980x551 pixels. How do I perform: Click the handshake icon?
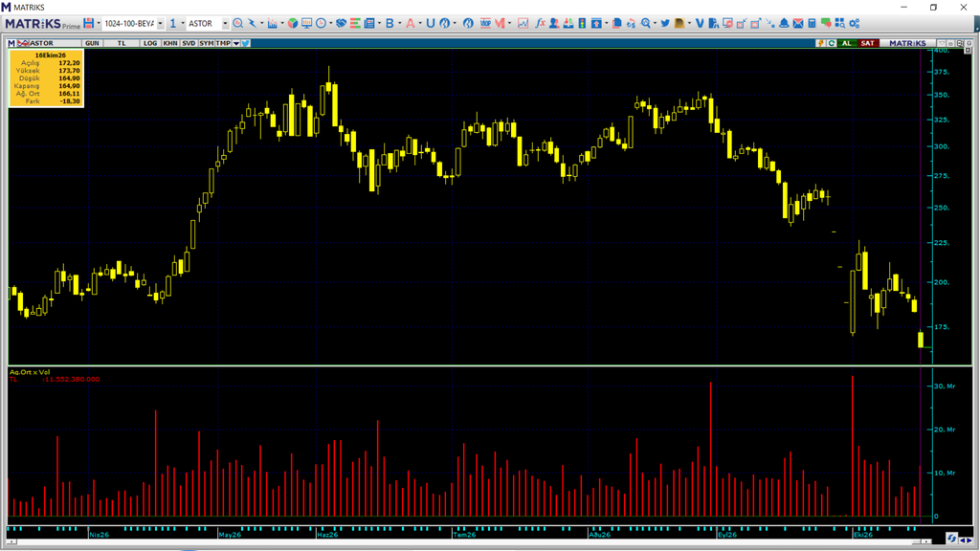click(342, 23)
